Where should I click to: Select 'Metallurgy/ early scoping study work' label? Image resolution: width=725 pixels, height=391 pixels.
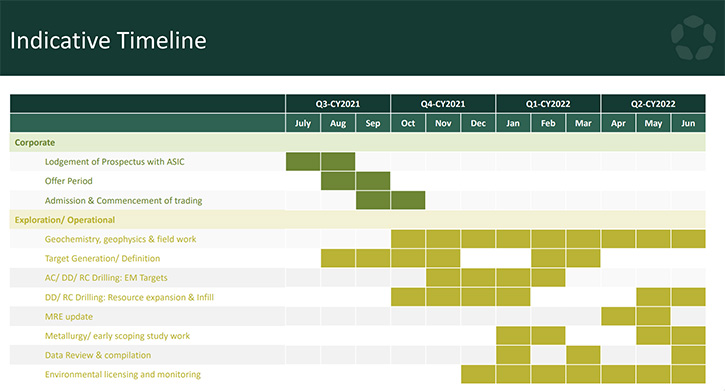click(x=117, y=336)
